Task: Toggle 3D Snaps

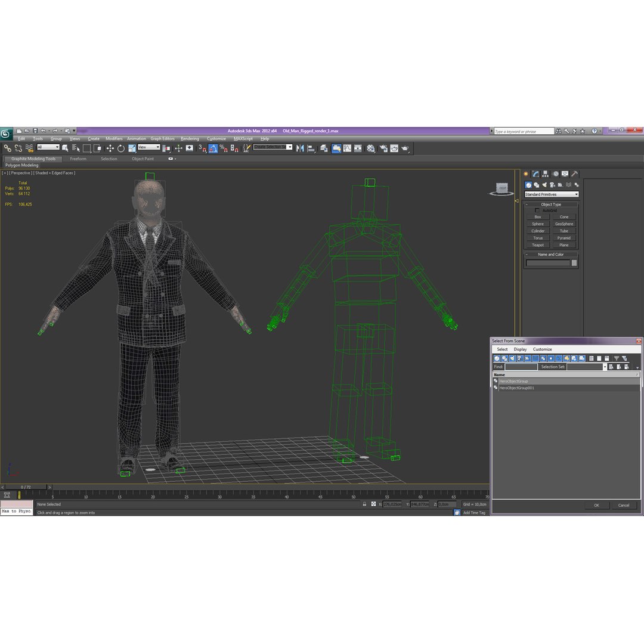Action: tap(202, 148)
